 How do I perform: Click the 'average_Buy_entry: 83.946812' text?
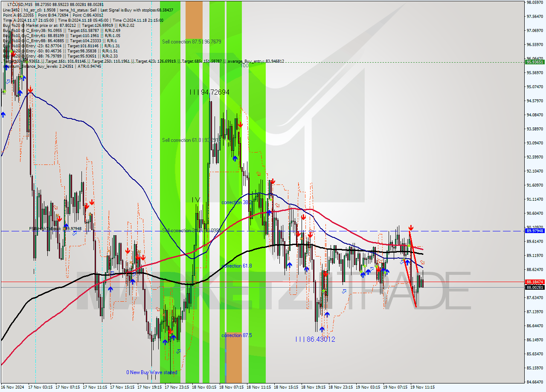tap(255, 61)
